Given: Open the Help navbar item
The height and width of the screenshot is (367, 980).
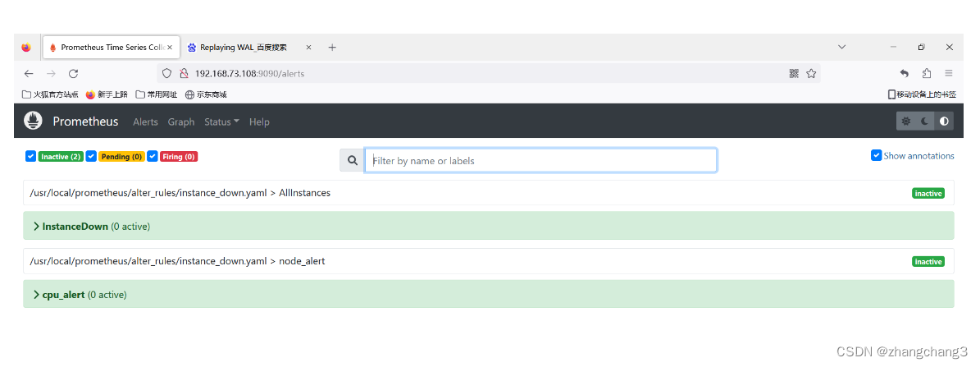Looking at the screenshot, I should pos(259,122).
